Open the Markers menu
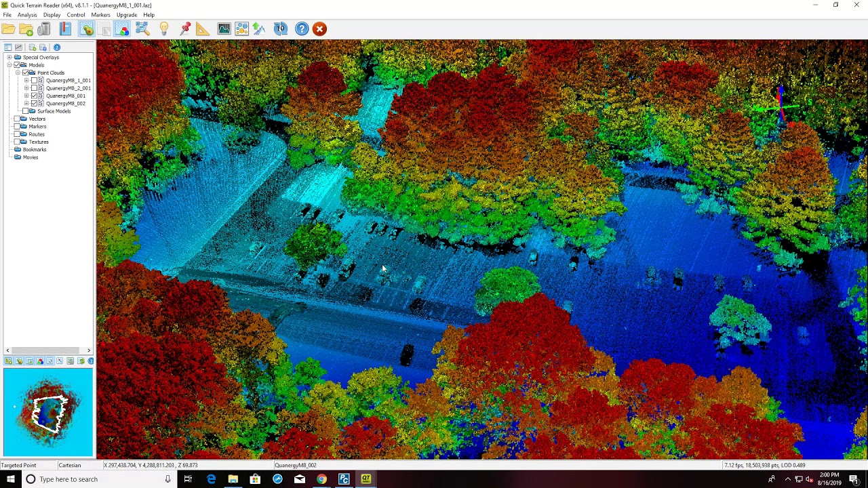The image size is (868, 488). point(100,15)
